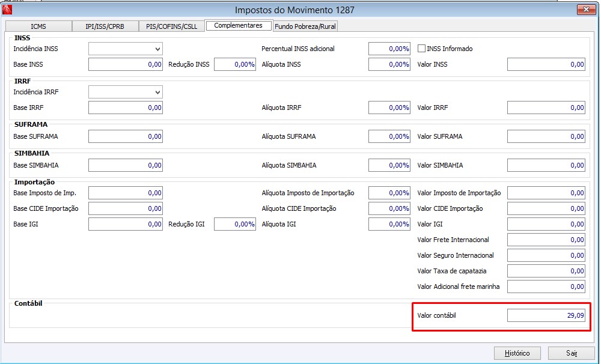Click the Valor contábil field showing 29,09

[x=546, y=316]
